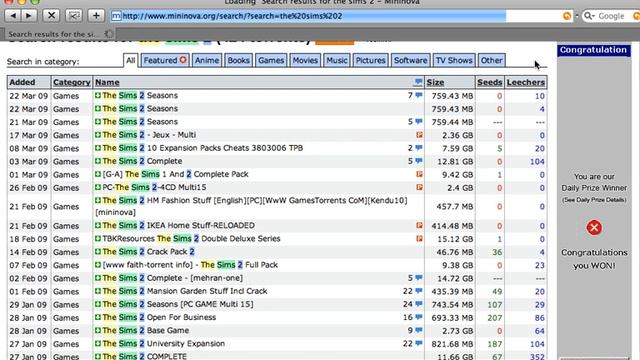Switch to the Movies category tab
Viewport: 640px width, 360px height.
[305, 60]
